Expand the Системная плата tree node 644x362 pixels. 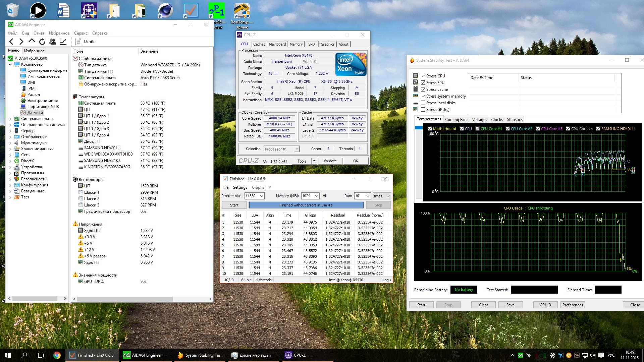tap(10, 119)
